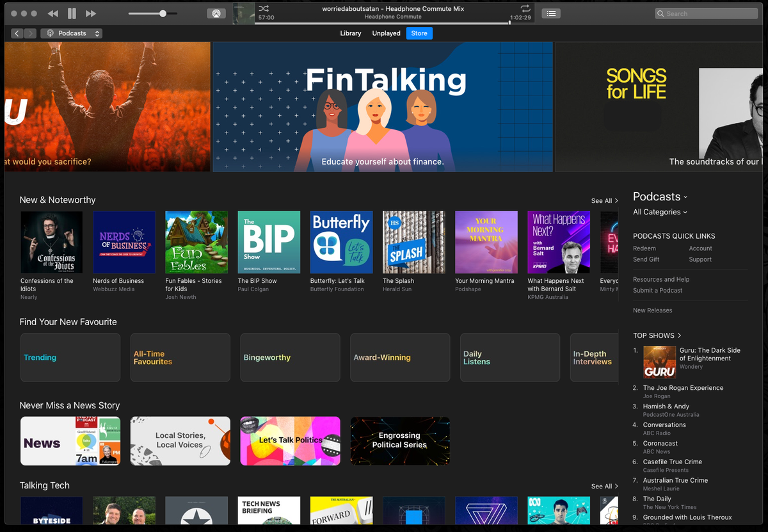Expand the All Categories dropdown
The image size is (768, 532).
click(x=660, y=212)
